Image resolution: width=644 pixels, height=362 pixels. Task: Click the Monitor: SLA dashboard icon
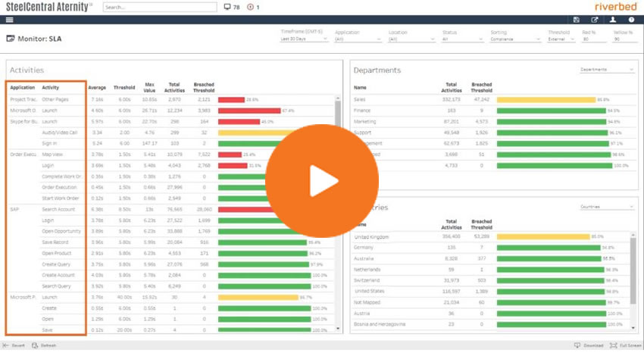pos(11,39)
